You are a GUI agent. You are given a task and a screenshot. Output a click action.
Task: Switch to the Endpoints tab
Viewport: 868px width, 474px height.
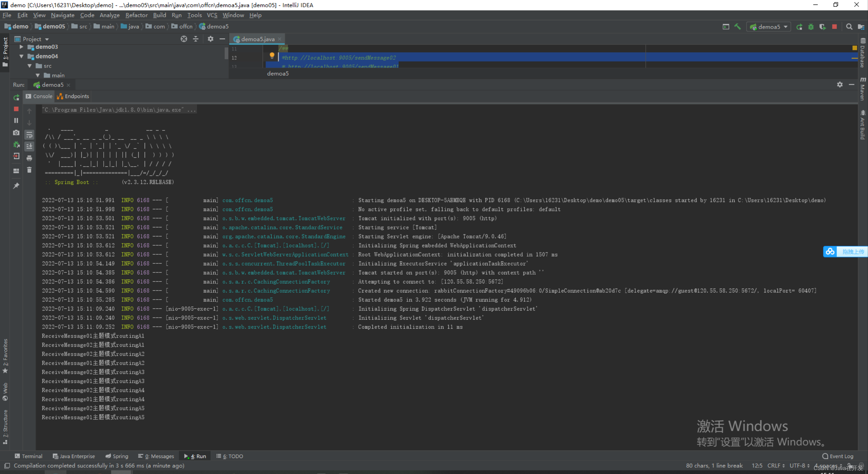tap(73, 96)
